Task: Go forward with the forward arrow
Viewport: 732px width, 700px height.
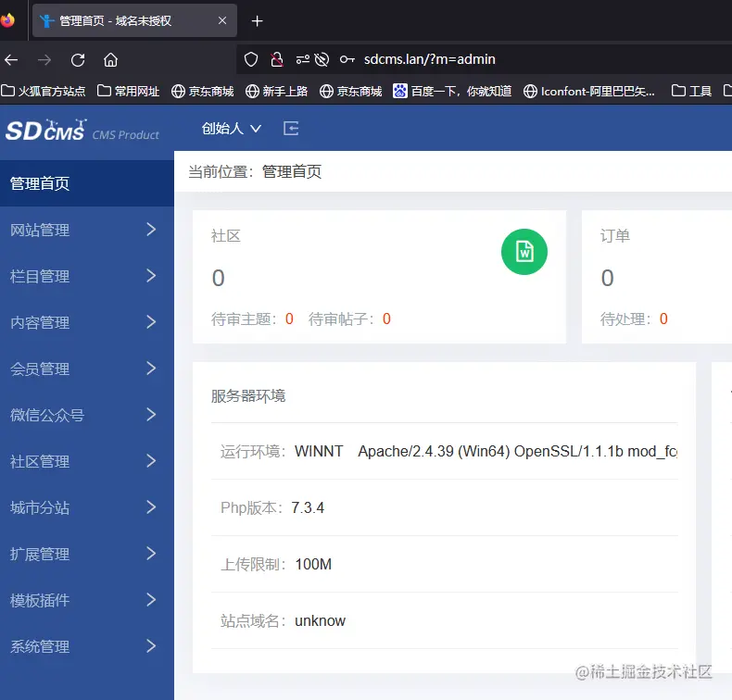Action: 44,59
